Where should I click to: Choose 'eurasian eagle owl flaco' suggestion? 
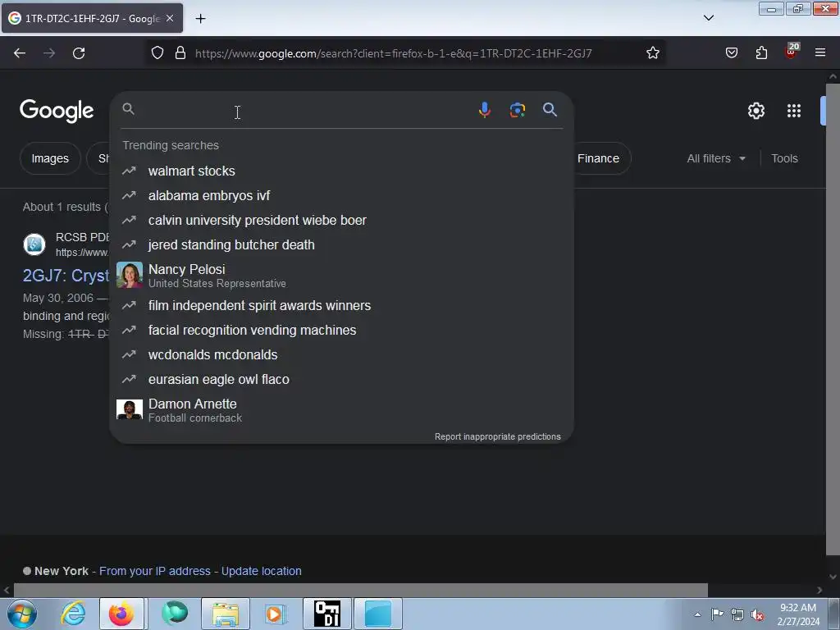coord(341,379)
